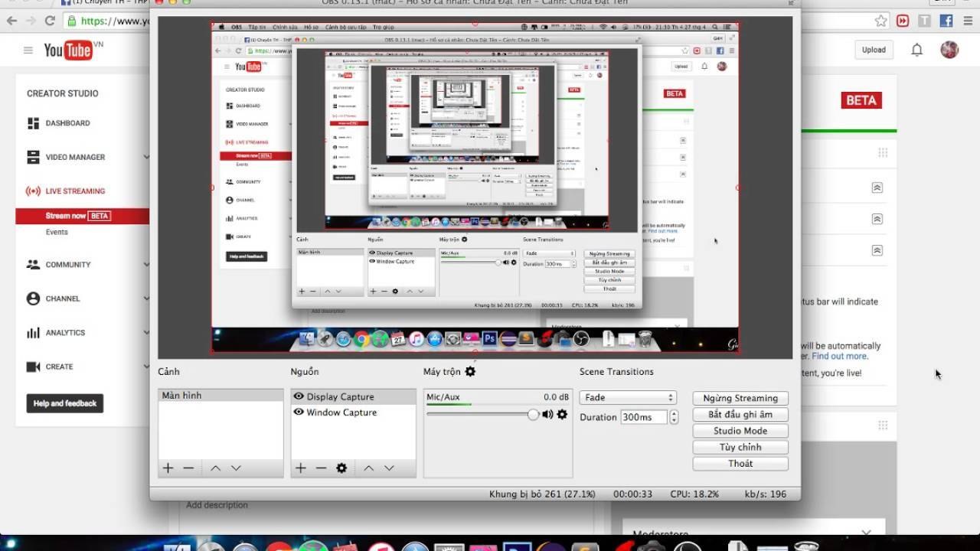Enable Studio Mode in OBS

click(x=740, y=431)
